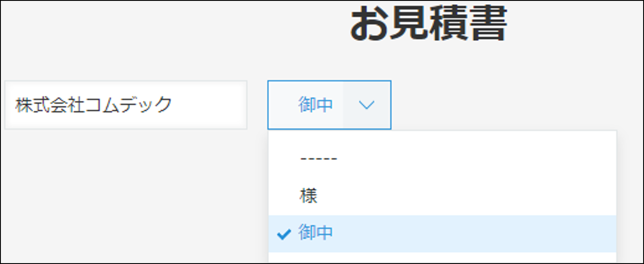644x264 pixels.
Task: Select the ----- blank option
Action: [442, 158]
